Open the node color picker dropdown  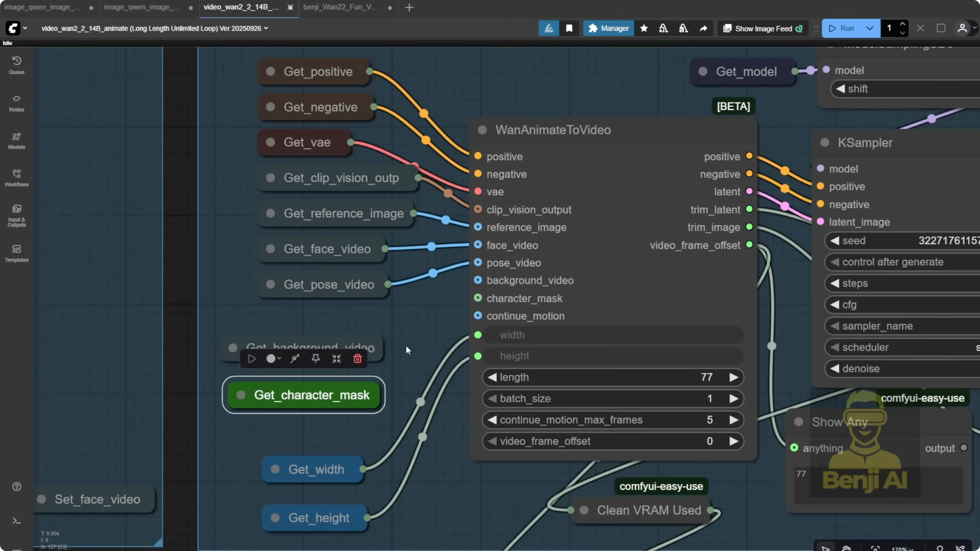point(273,359)
